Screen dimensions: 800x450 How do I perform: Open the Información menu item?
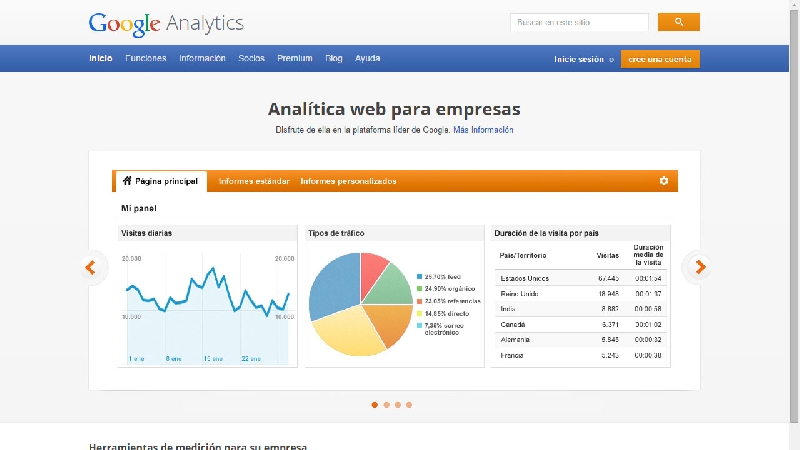(x=202, y=58)
